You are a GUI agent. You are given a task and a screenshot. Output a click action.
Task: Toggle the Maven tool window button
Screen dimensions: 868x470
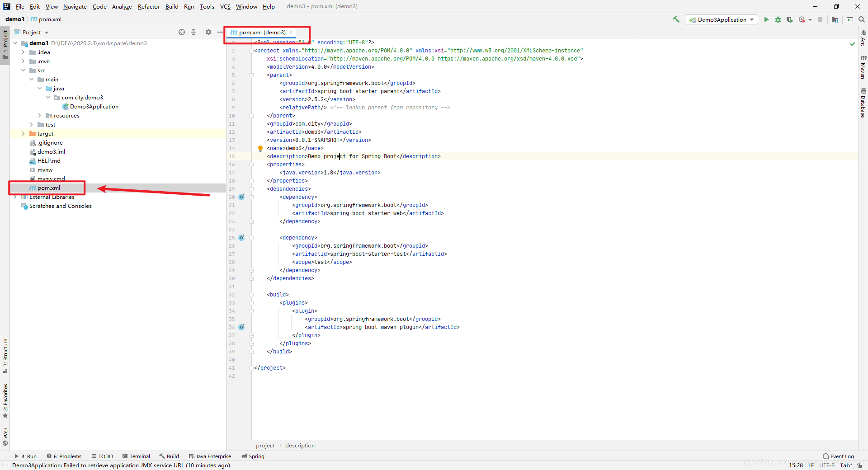pos(863,67)
